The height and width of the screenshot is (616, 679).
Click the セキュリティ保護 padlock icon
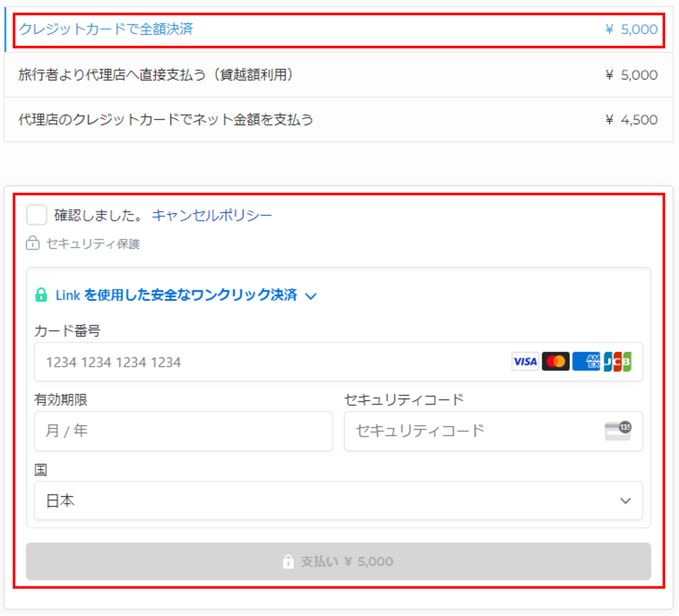pyautogui.click(x=33, y=243)
